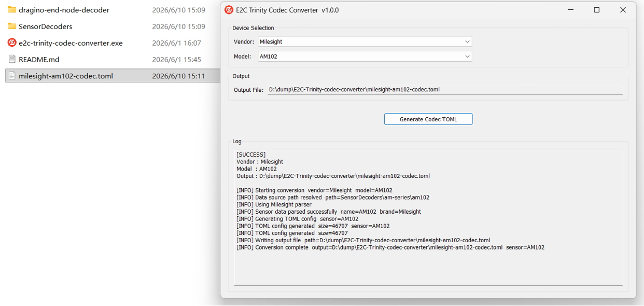Screen dimensions: 644x306
Task: Click the log 'Output :' path line
Action: coord(333,176)
